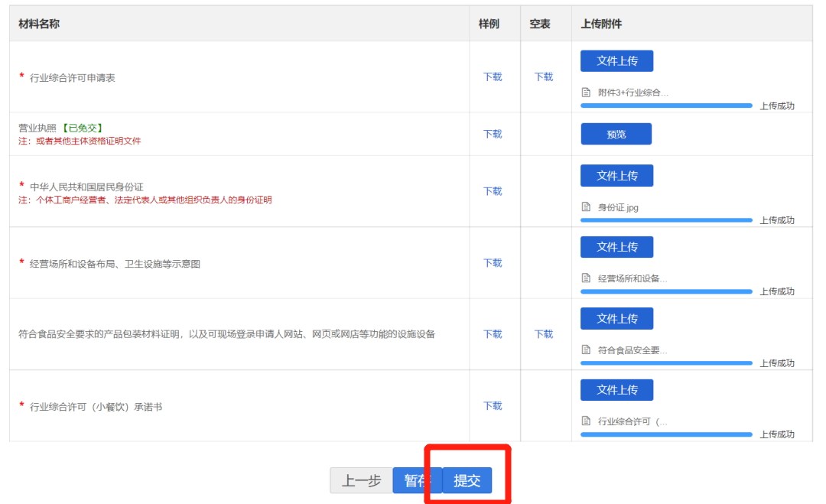Open 预览 for the 营业执照 row
826x504 pixels.
[616, 134]
